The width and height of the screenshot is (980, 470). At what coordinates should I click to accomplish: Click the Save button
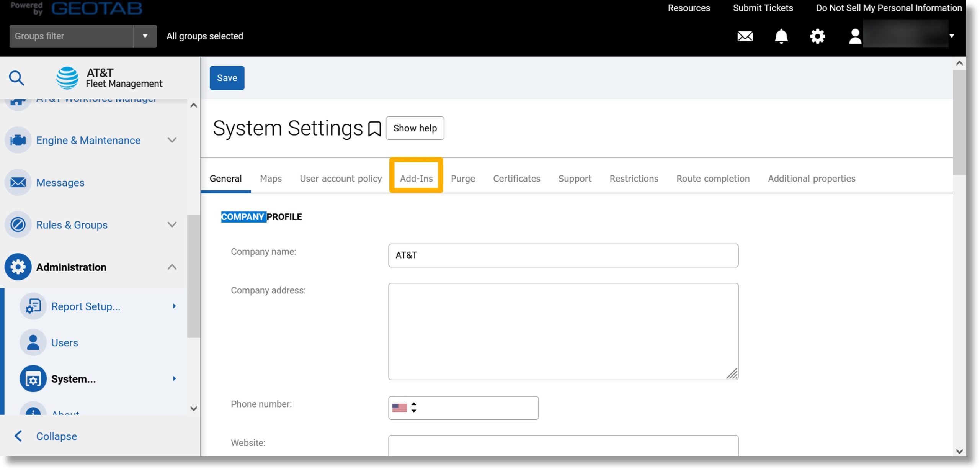(227, 77)
